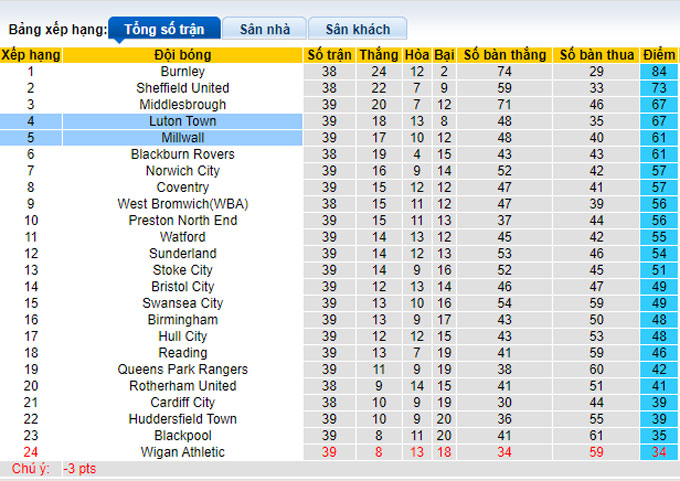The image size is (680, 481).
Task: Click the Xếp hạng column header
Action: pyautogui.click(x=31, y=55)
